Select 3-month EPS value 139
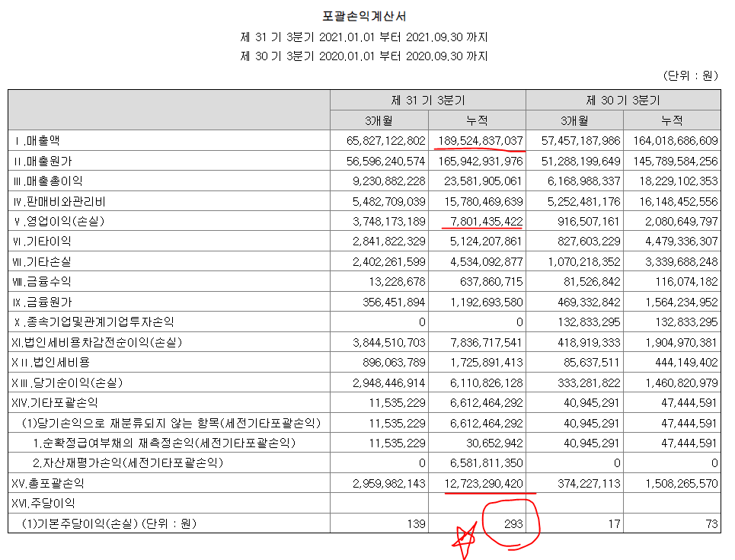735x560 pixels. (417, 524)
